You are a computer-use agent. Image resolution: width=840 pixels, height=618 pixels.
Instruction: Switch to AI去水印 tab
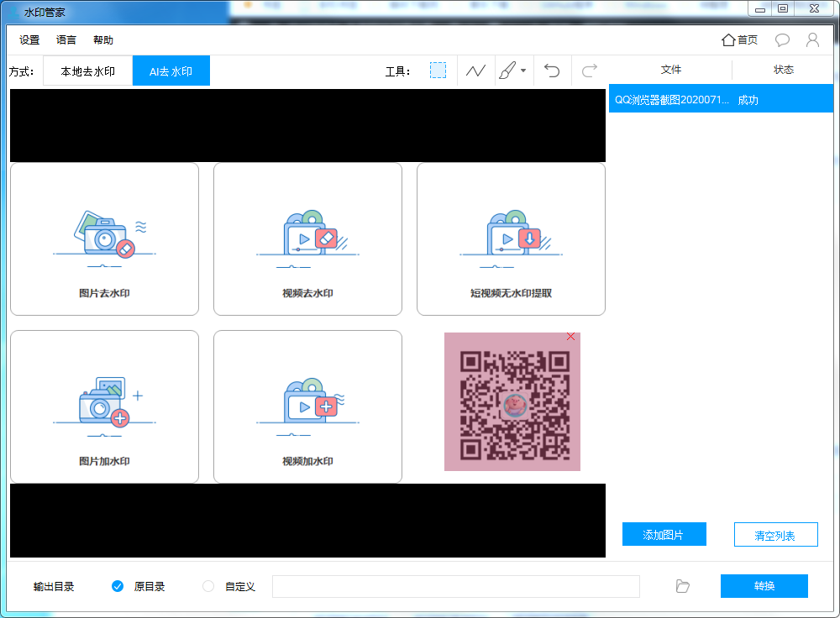tap(171, 71)
